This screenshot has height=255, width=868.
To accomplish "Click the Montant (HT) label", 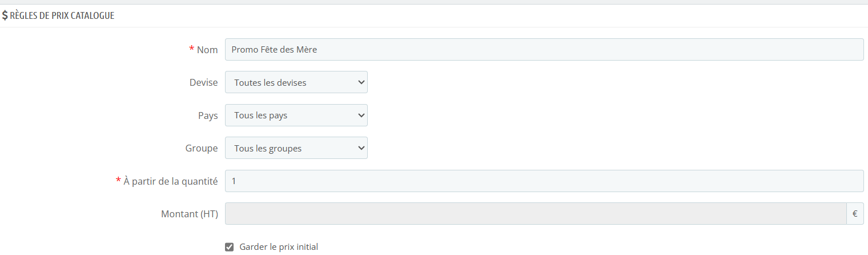I will click(190, 214).
